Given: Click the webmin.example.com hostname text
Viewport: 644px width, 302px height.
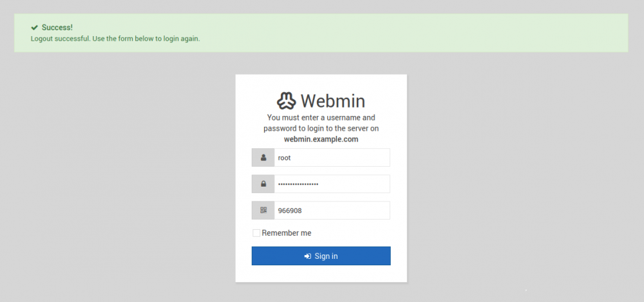Looking at the screenshot, I should [x=321, y=139].
